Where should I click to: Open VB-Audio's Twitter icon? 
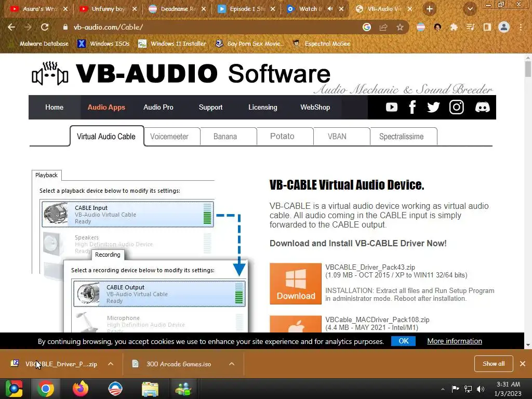click(433, 107)
